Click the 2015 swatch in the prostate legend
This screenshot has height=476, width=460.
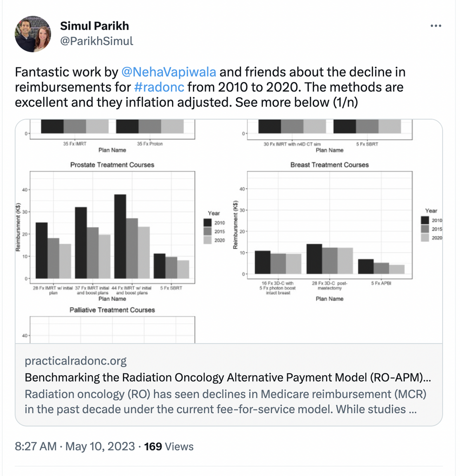(x=207, y=231)
